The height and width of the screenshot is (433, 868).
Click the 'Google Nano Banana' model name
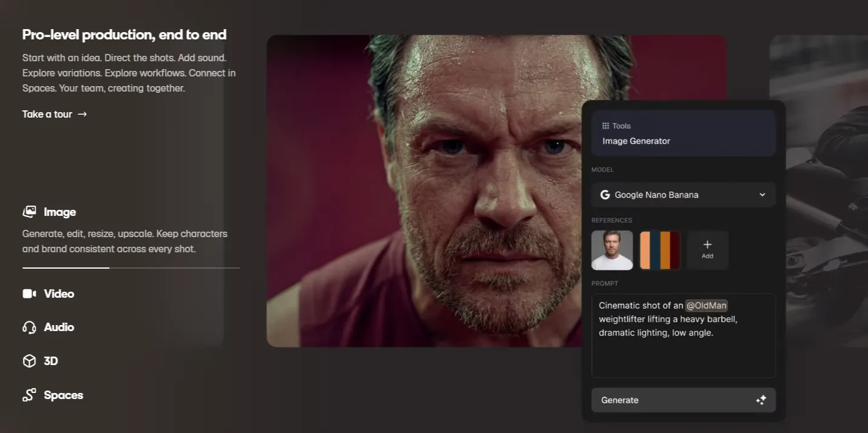pyautogui.click(x=656, y=195)
